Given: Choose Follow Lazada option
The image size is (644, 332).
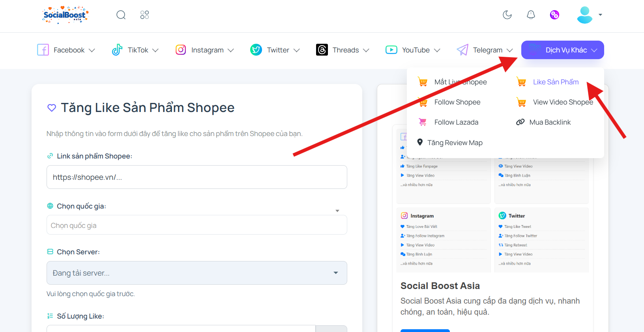Looking at the screenshot, I should (456, 122).
